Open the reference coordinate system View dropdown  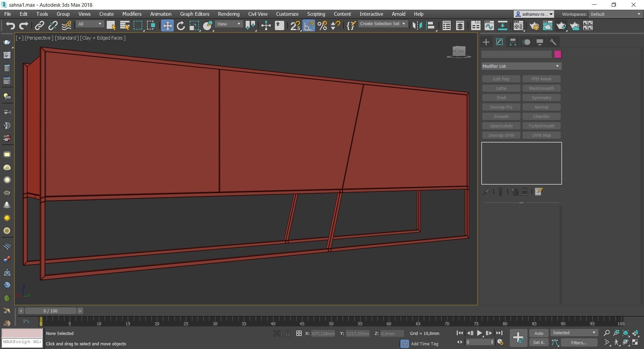point(229,24)
